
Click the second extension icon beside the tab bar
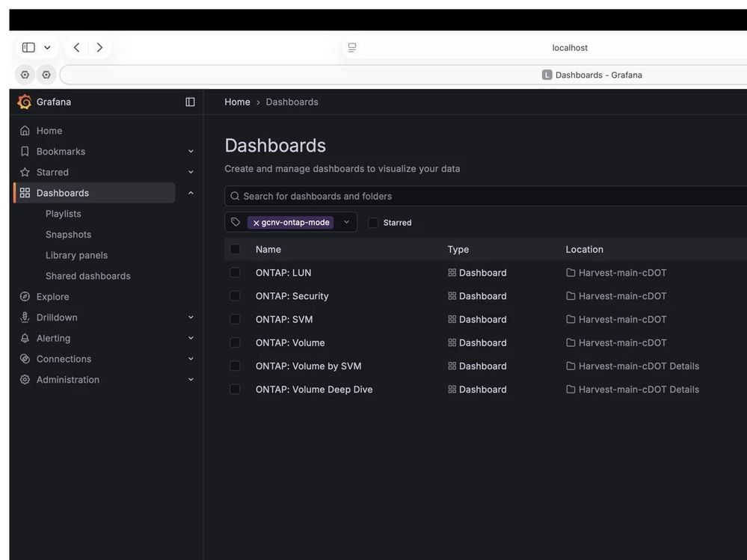(x=46, y=75)
